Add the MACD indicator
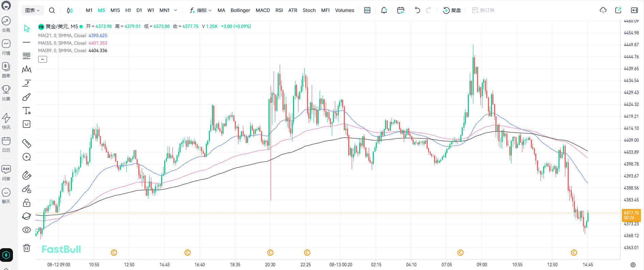The width and height of the screenshot is (644, 270). tap(263, 10)
